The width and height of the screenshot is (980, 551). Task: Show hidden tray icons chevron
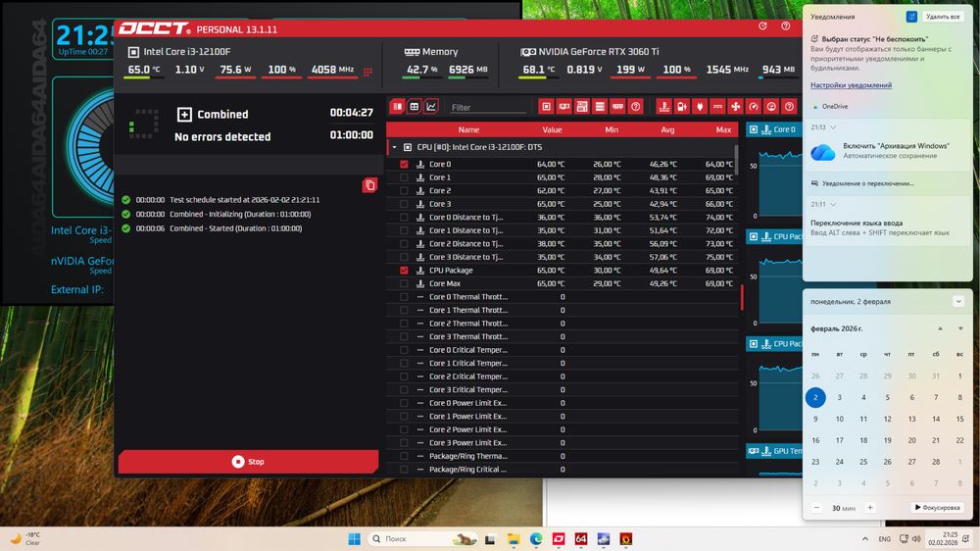pyautogui.click(x=865, y=539)
